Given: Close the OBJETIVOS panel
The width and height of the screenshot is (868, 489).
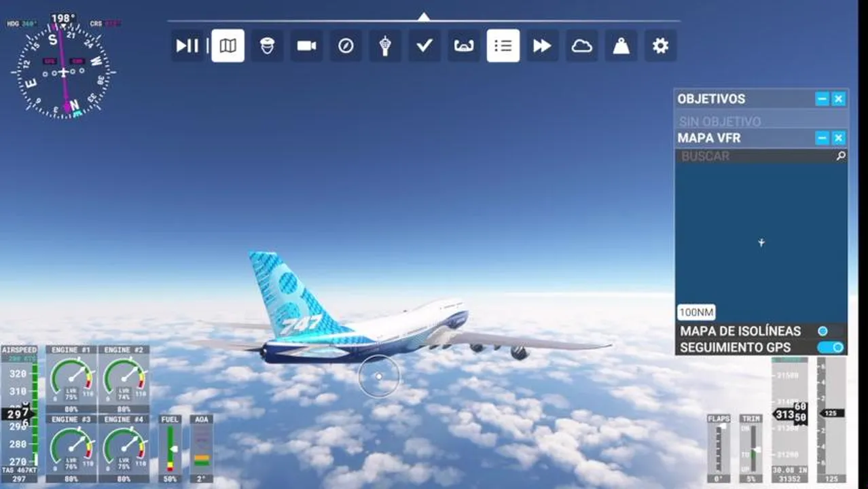Looking at the screenshot, I should pyautogui.click(x=839, y=99).
